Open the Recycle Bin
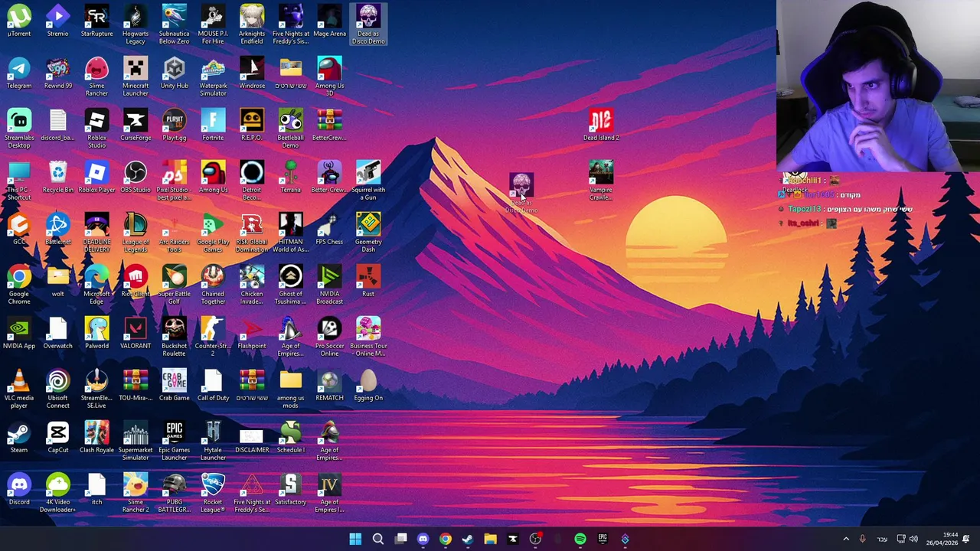This screenshot has height=551, width=980. click(x=58, y=178)
